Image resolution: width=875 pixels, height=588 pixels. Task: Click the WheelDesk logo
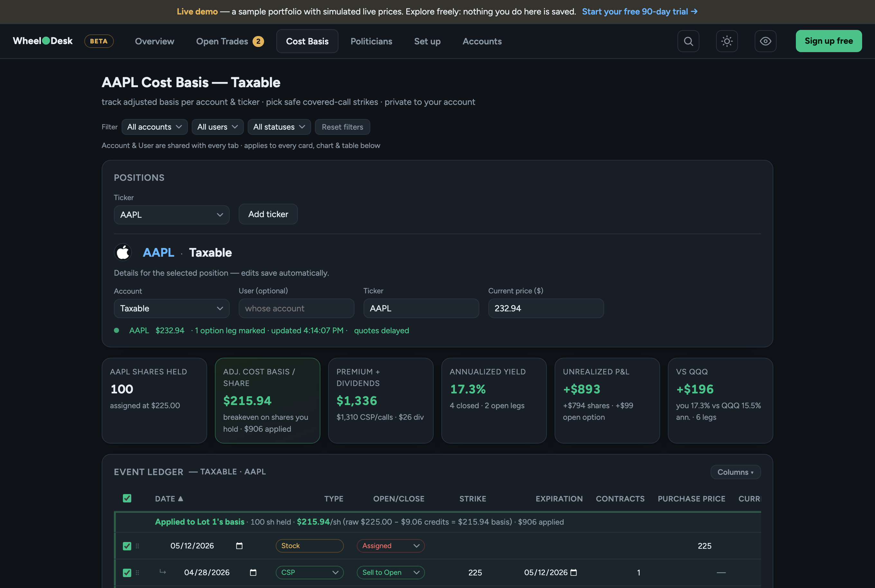pyautogui.click(x=43, y=41)
